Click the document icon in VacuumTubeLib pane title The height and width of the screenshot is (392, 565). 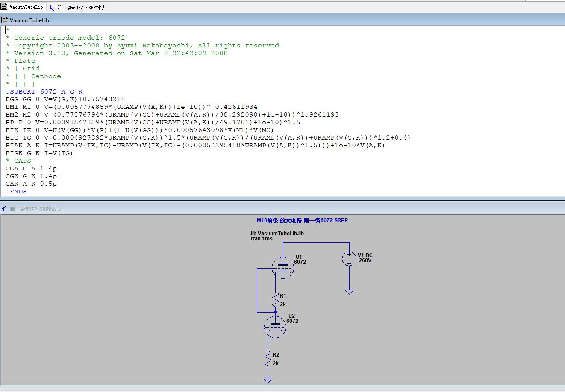[5, 20]
